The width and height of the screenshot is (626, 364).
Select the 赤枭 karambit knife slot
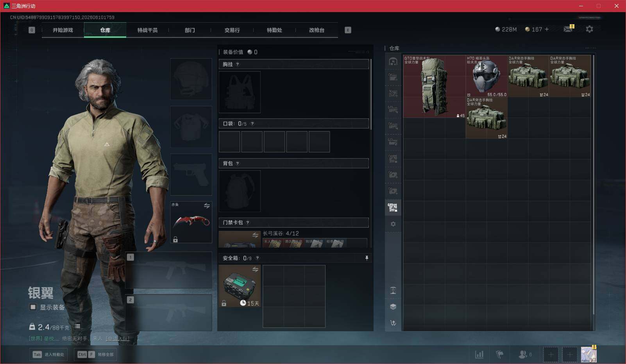coord(191,222)
